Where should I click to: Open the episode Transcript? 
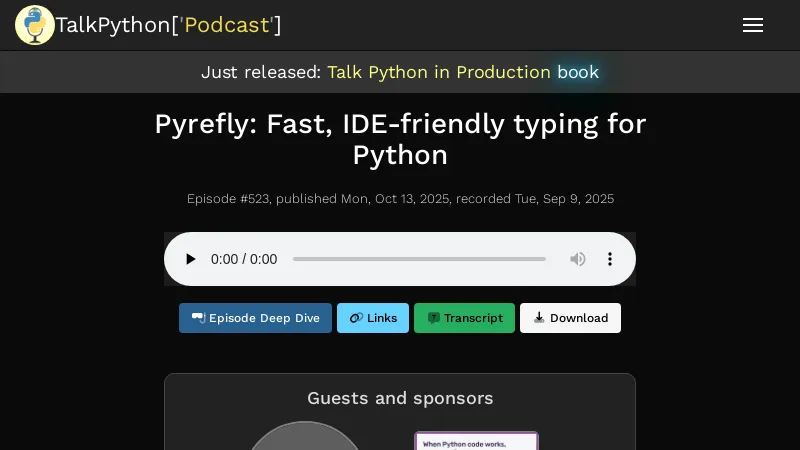[464, 318]
